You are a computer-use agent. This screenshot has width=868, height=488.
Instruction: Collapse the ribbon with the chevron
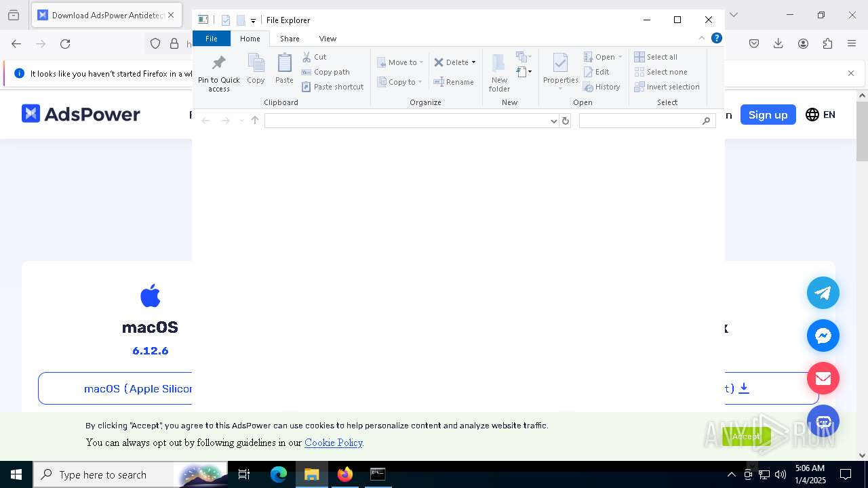[x=702, y=38]
